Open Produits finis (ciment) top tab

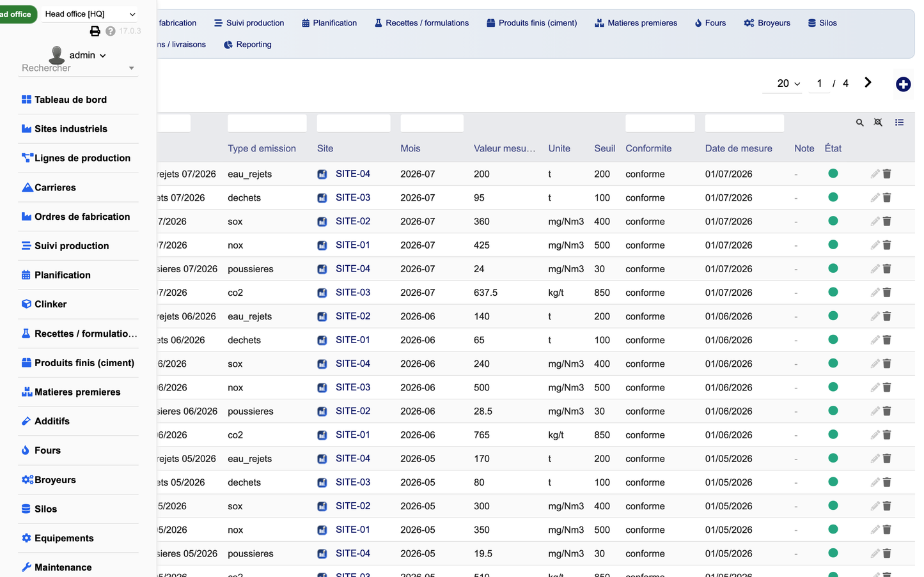coord(532,23)
